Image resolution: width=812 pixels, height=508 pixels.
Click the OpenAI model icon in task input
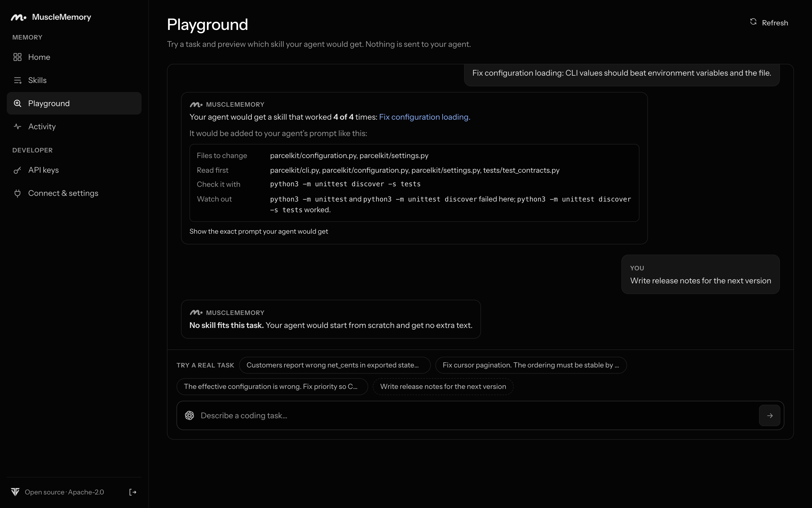point(189,416)
